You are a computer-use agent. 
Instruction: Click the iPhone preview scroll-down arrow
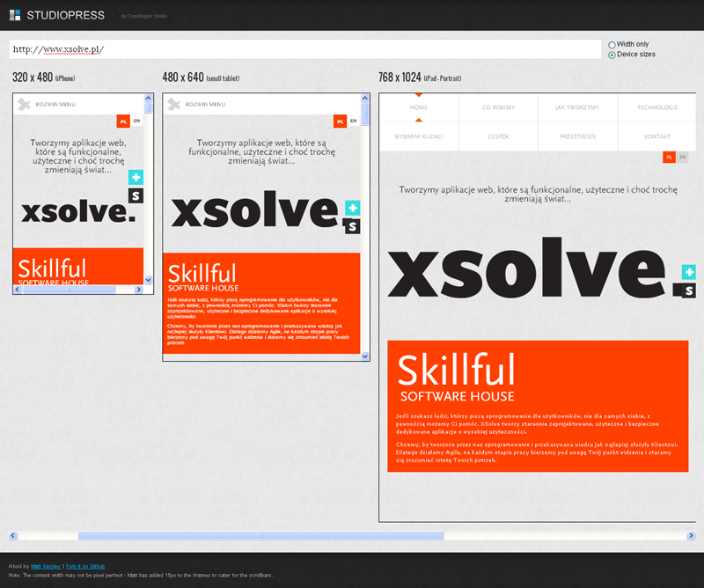coord(148,280)
